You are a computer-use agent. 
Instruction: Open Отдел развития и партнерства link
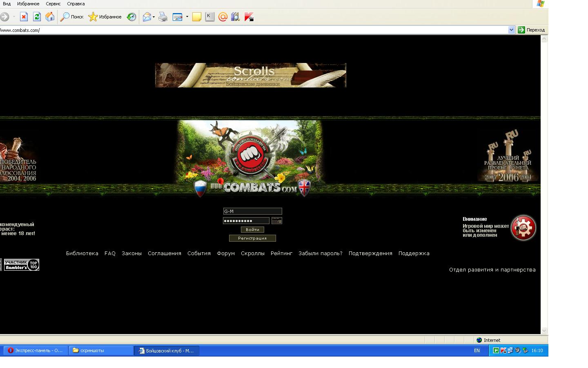pyautogui.click(x=492, y=270)
